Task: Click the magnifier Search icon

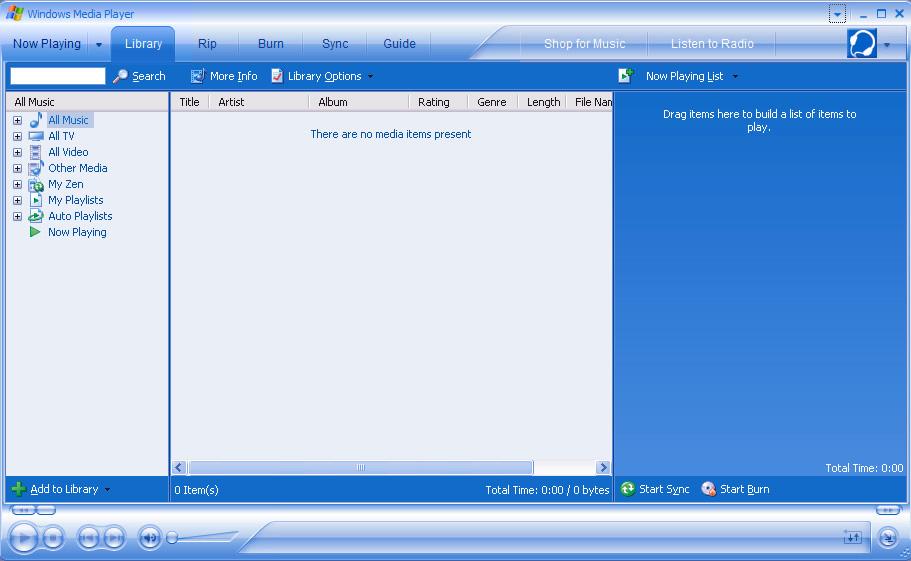Action: (120, 76)
